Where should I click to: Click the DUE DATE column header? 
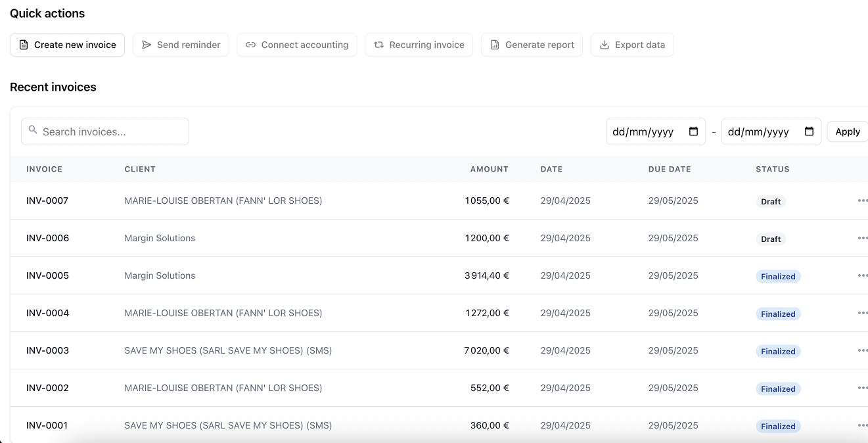click(x=670, y=169)
